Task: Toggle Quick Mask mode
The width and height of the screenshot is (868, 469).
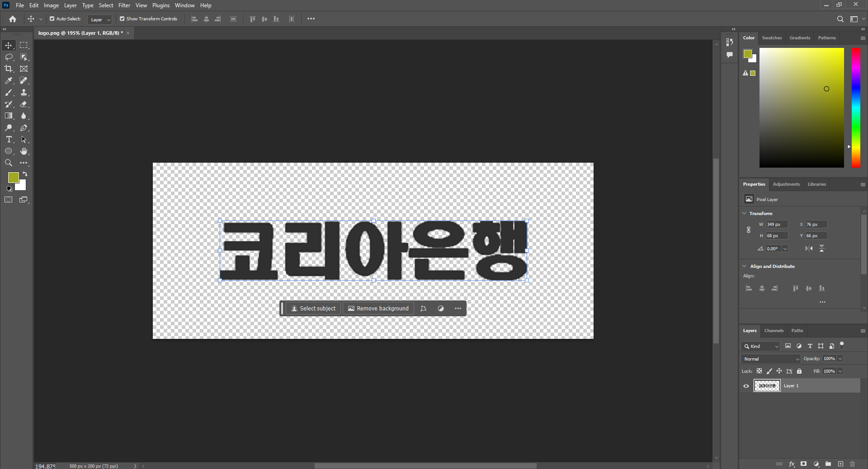Action: (9, 200)
